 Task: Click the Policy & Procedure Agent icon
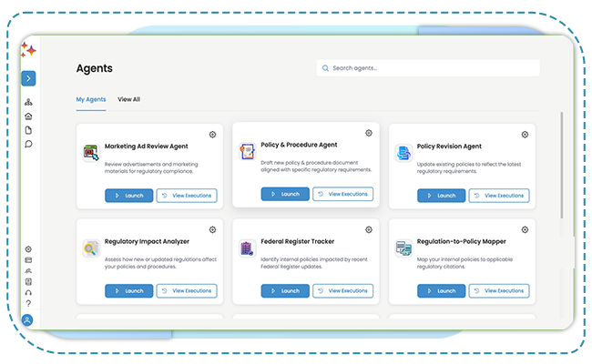[x=248, y=151]
